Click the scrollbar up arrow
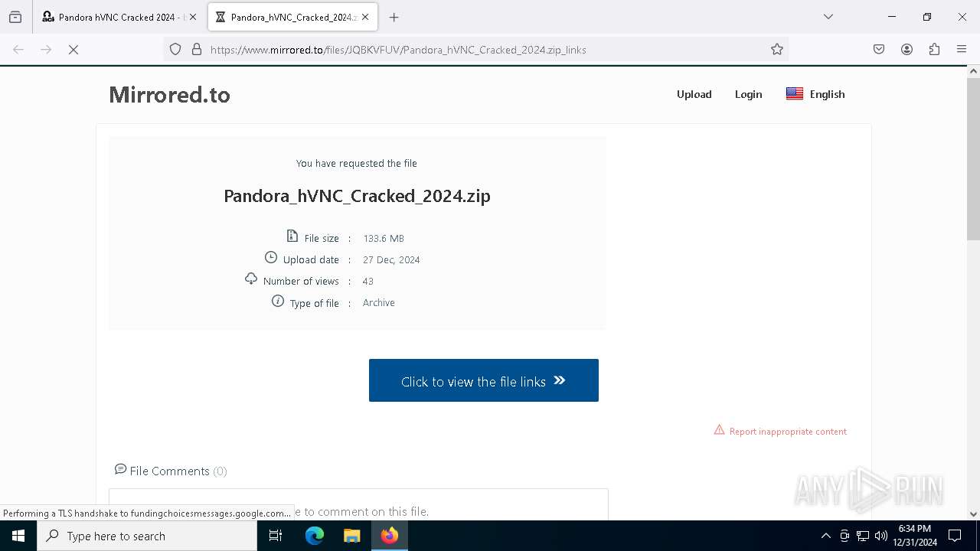980x551 pixels. point(973,71)
